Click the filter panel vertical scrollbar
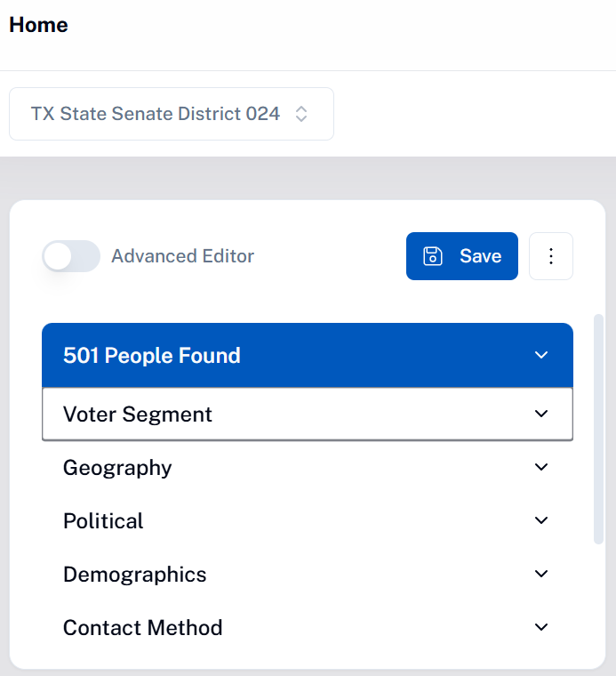Viewport: 616px width, 676px height. 598,430
